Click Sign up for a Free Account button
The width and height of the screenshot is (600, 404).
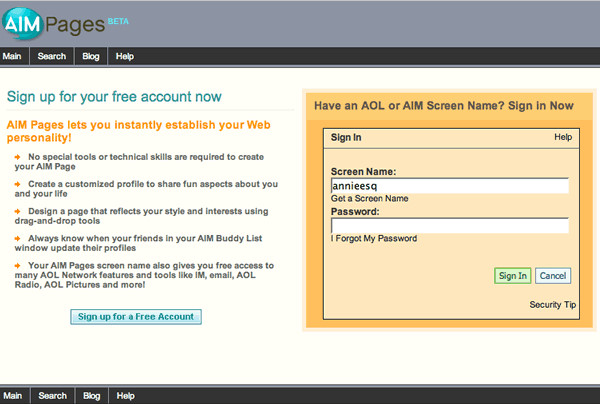136,317
